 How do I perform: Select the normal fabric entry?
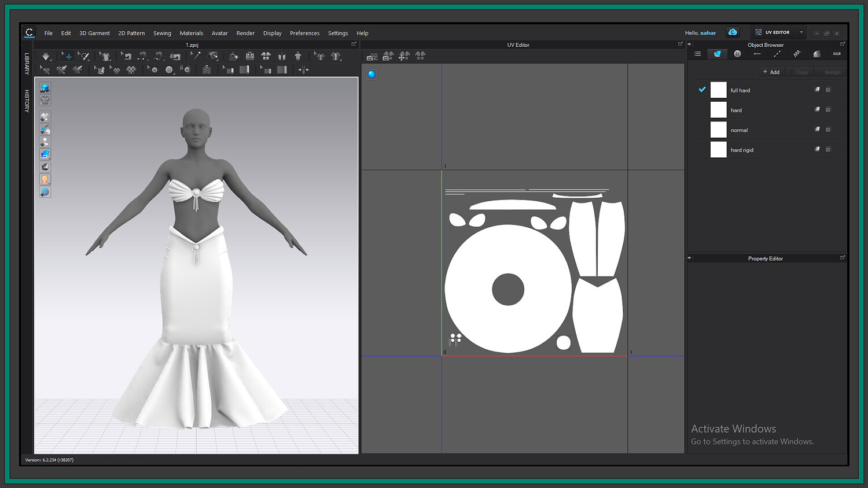point(739,130)
